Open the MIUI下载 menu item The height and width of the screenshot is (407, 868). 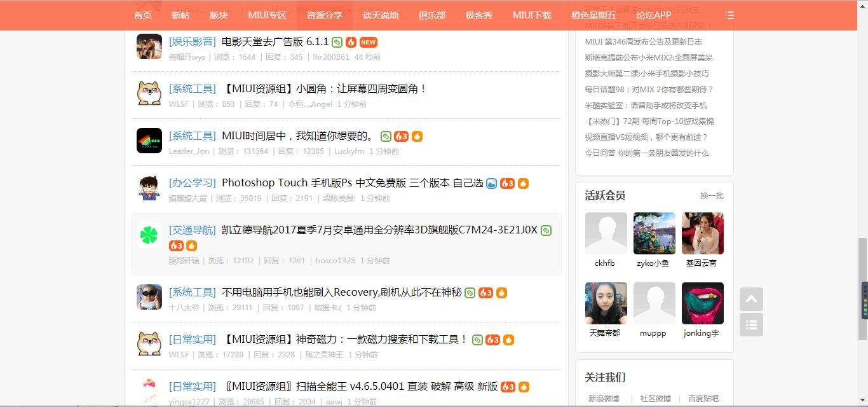[x=532, y=15]
